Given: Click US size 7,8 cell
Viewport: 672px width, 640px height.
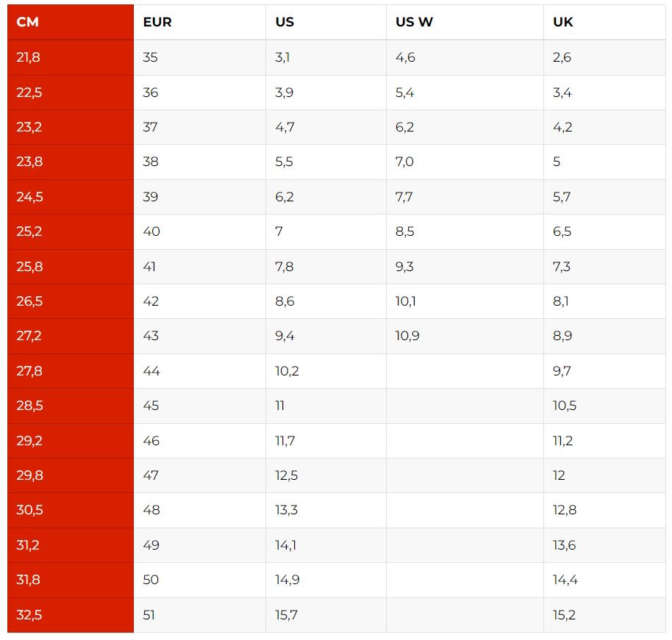Looking at the screenshot, I should [326, 267].
